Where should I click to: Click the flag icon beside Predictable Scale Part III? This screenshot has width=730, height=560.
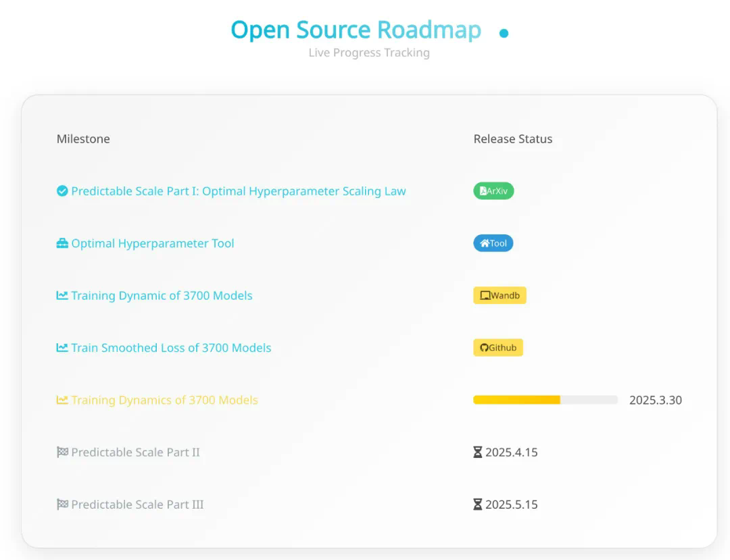[x=62, y=504]
